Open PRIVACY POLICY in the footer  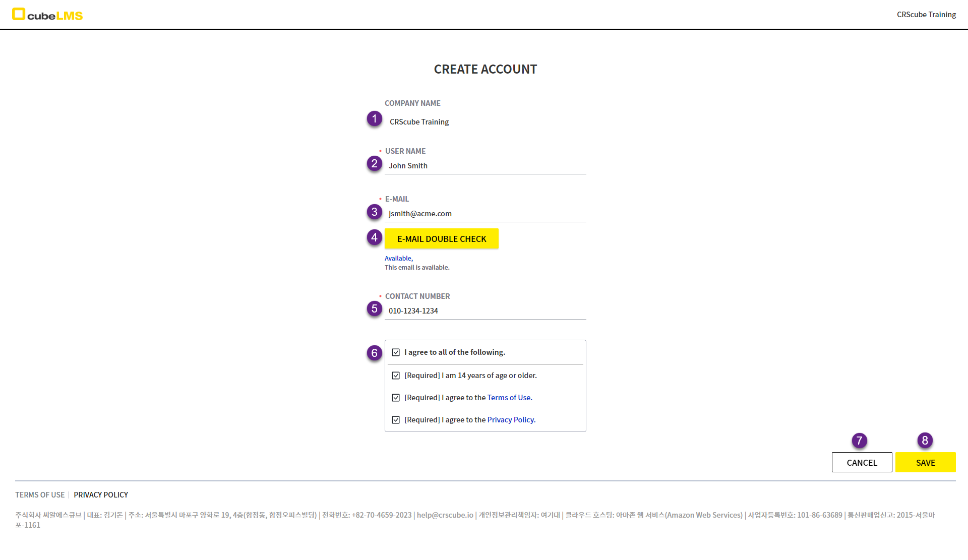(101, 495)
